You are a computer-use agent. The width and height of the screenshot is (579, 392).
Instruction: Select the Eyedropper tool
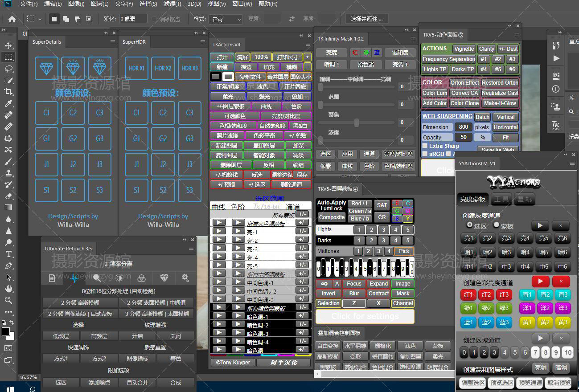click(8, 103)
